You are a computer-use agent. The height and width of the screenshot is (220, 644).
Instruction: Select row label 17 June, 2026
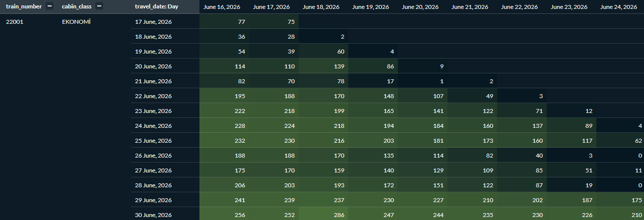(x=153, y=22)
